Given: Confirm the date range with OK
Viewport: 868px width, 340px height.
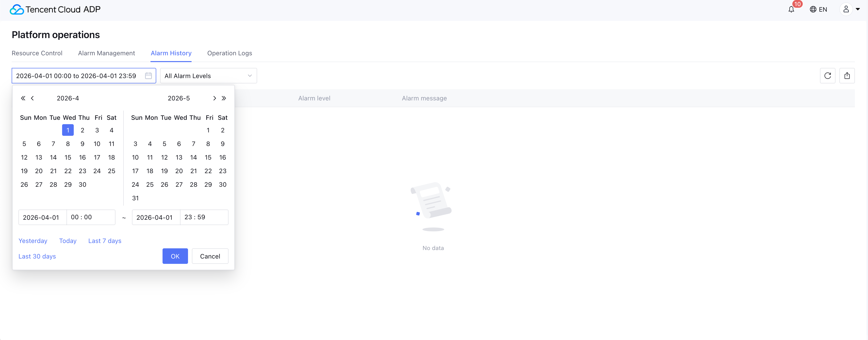Looking at the screenshot, I should pyautogui.click(x=175, y=256).
